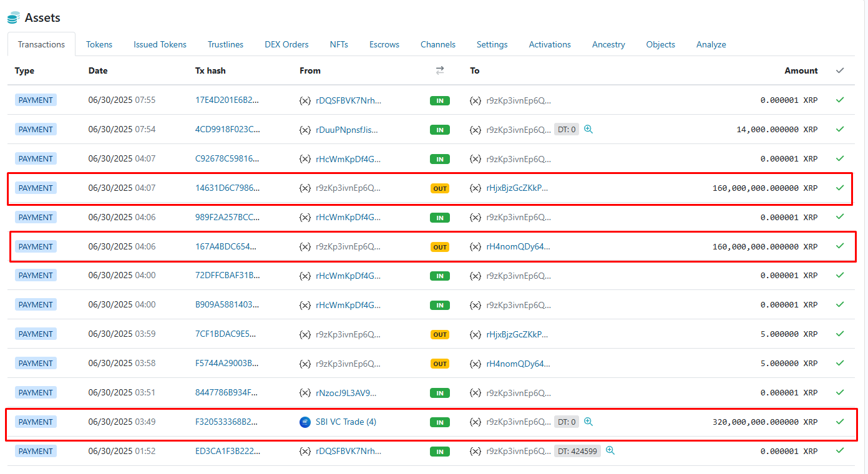Open transaction hash 14631D6C7986
Viewport: 868px width, 474px height.
point(227,188)
